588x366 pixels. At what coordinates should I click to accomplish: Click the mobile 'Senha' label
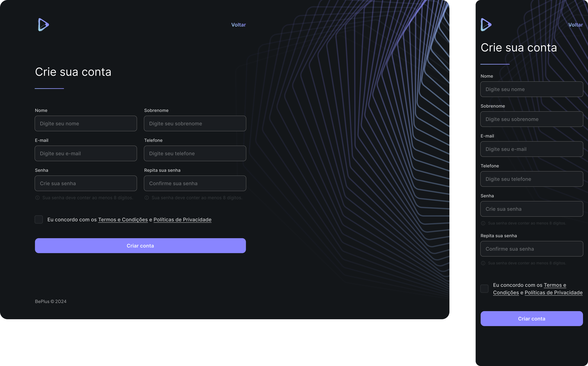point(487,196)
